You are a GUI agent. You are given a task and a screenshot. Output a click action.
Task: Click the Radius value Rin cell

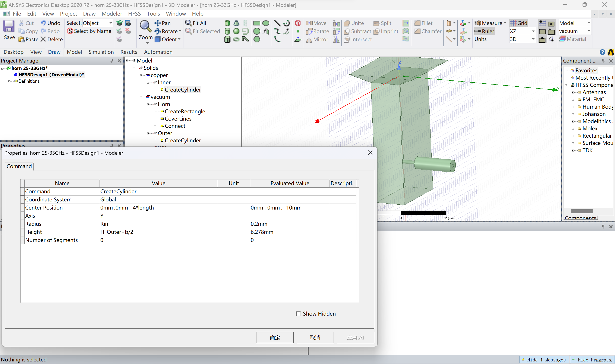pyautogui.click(x=158, y=224)
